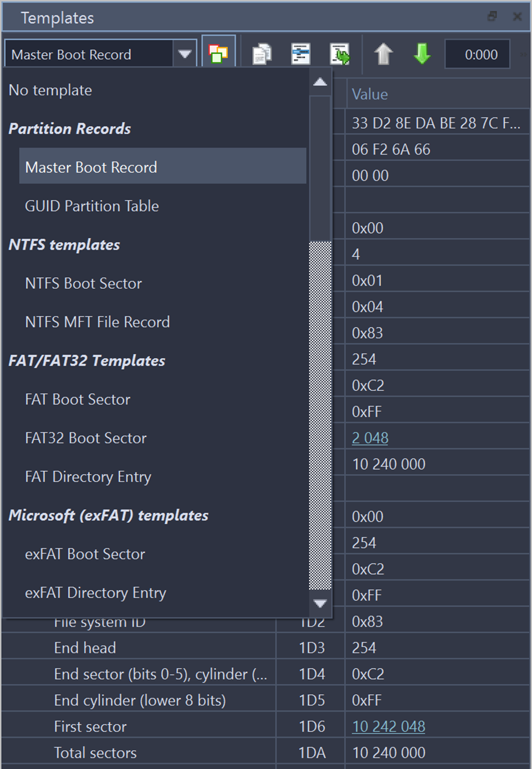The width and height of the screenshot is (532, 769).
Task: Click the green down arrow icon
Action: [422, 54]
